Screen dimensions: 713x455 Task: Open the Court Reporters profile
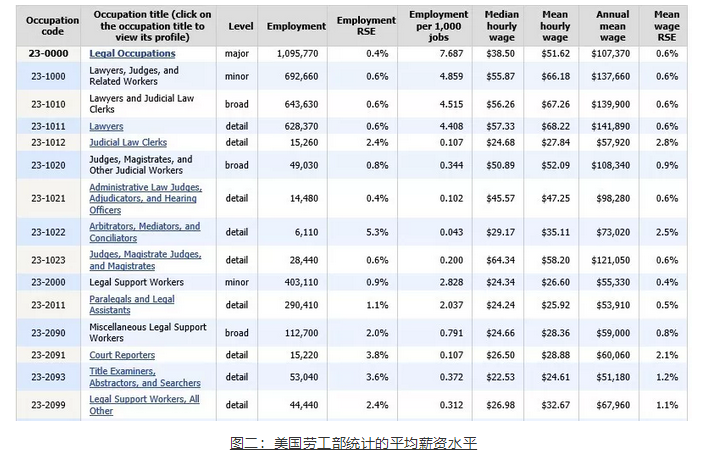click(x=122, y=355)
